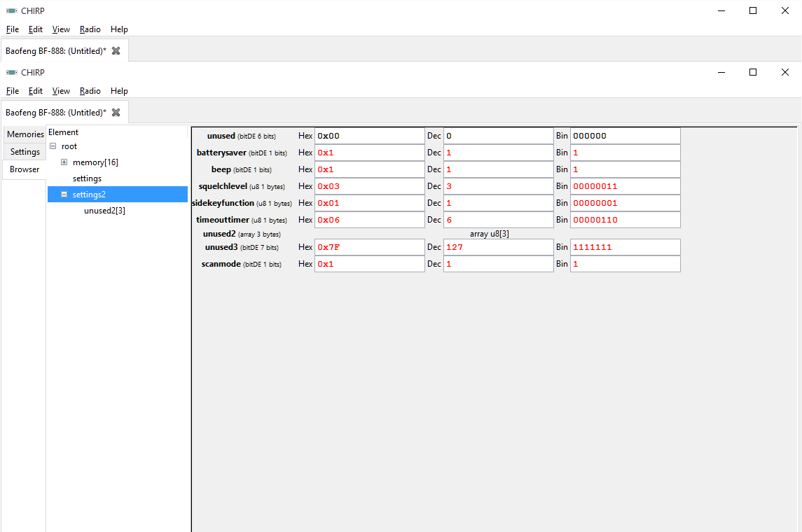The image size is (802, 532).
Task: Click the Bin field for unused
Action: [x=625, y=136]
